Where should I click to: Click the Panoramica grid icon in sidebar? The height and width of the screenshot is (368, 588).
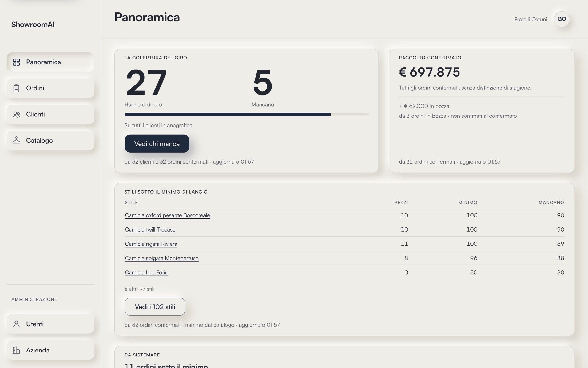16,62
